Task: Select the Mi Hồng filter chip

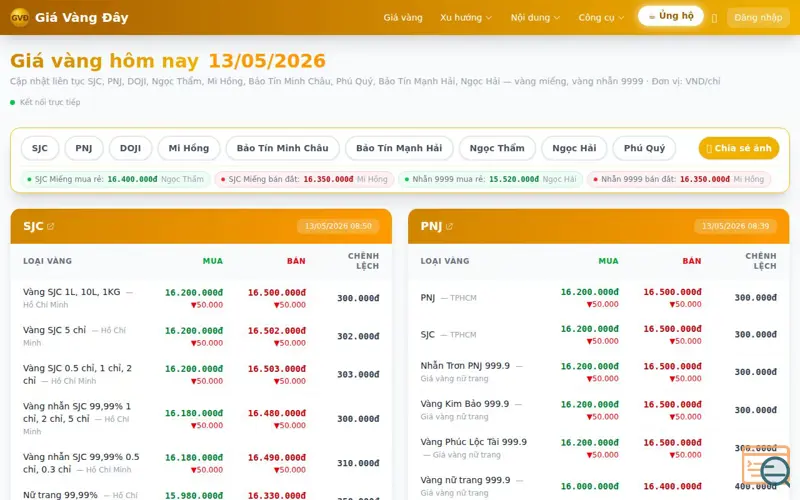Action: [x=189, y=148]
